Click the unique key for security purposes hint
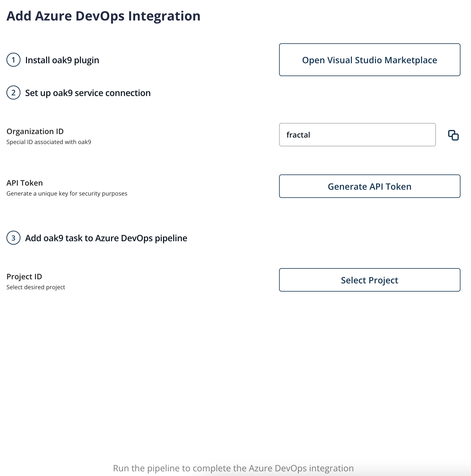 click(67, 194)
